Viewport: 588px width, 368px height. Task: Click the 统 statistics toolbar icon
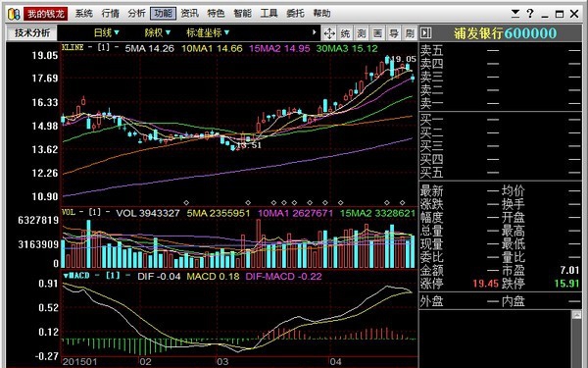pyautogui.click(x=345, y=33)
